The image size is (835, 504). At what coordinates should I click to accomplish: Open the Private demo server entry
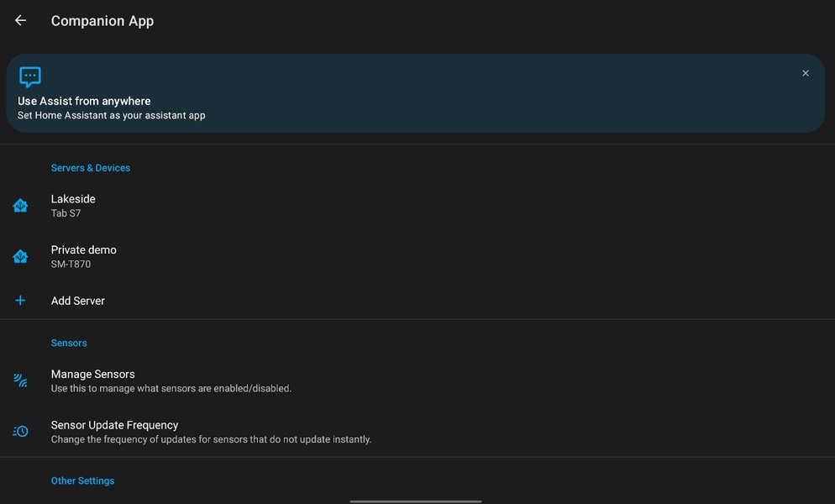83,255
